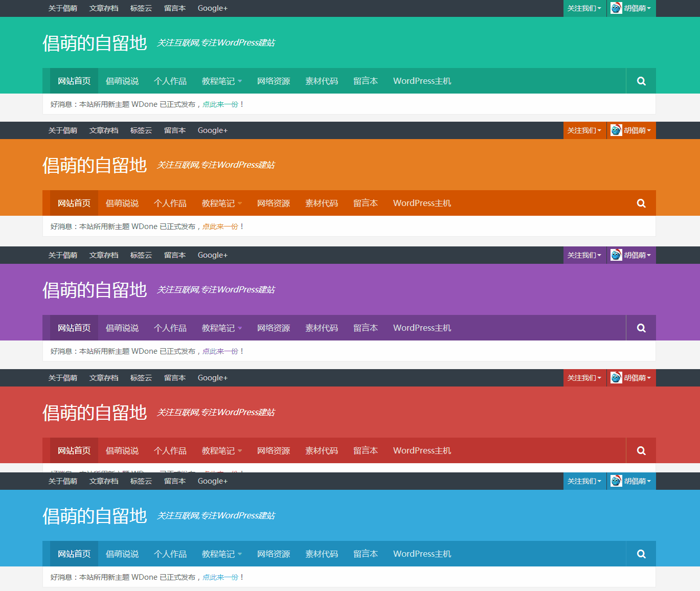Click the search icon in the blue navbar
700x591 pixels.
(641, 554)
